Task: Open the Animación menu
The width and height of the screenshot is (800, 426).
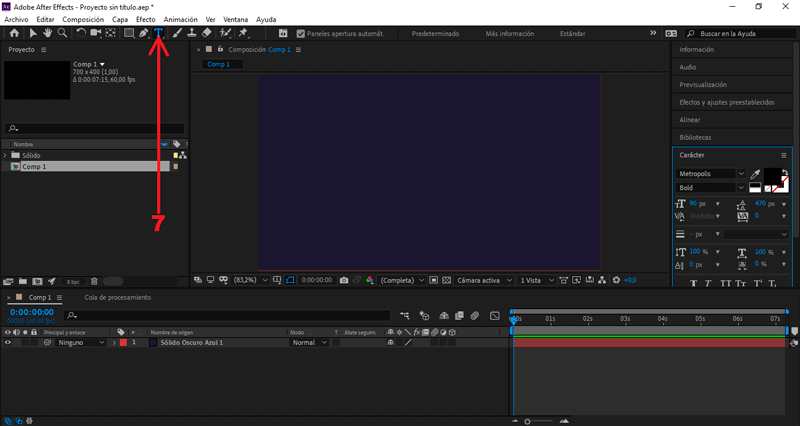Action: pos(180,19)
